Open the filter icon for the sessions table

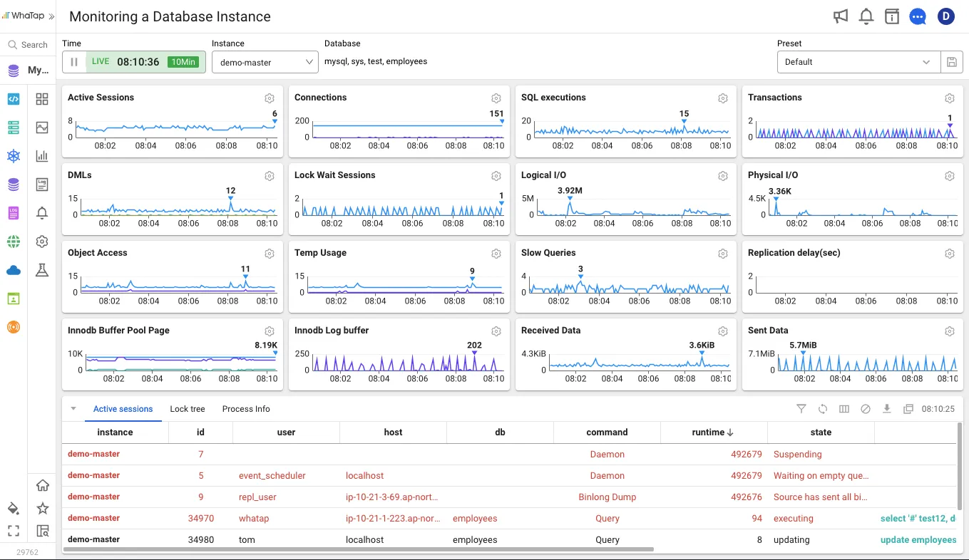pyautogui.click(x=801, y=409)
